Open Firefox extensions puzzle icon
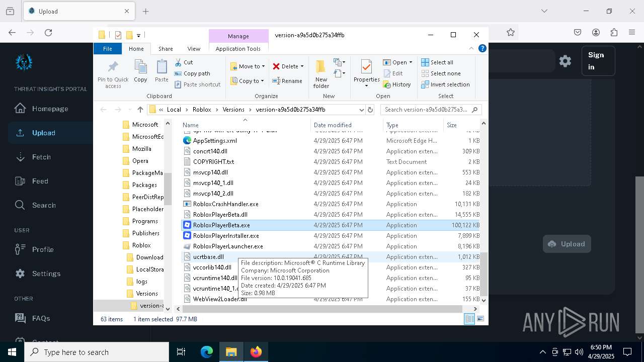 tap(614, 32)
